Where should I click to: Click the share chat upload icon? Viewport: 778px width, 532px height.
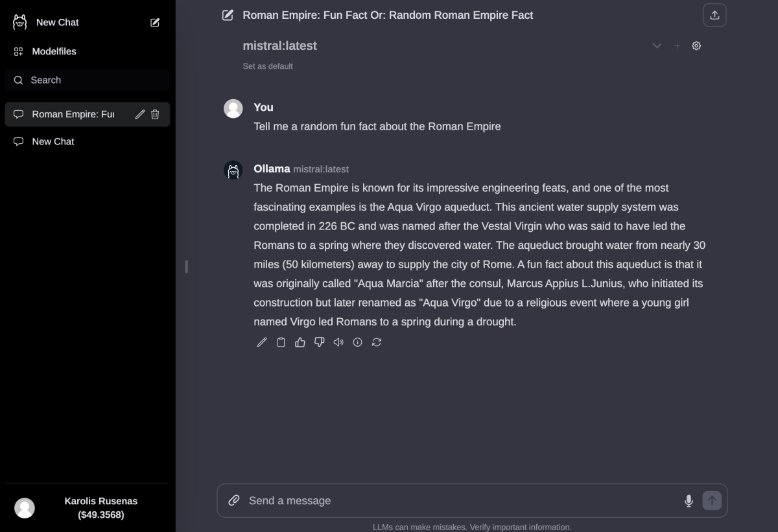714,16
